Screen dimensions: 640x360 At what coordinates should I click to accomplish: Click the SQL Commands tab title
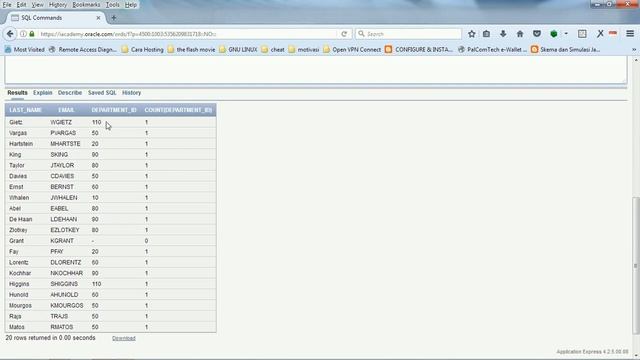42,18
